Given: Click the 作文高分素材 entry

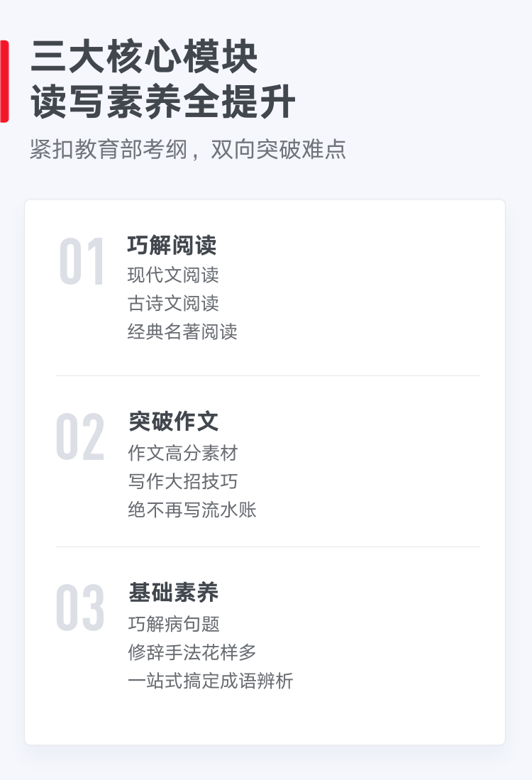Looking at the screenshot, I should click(182, 453).
